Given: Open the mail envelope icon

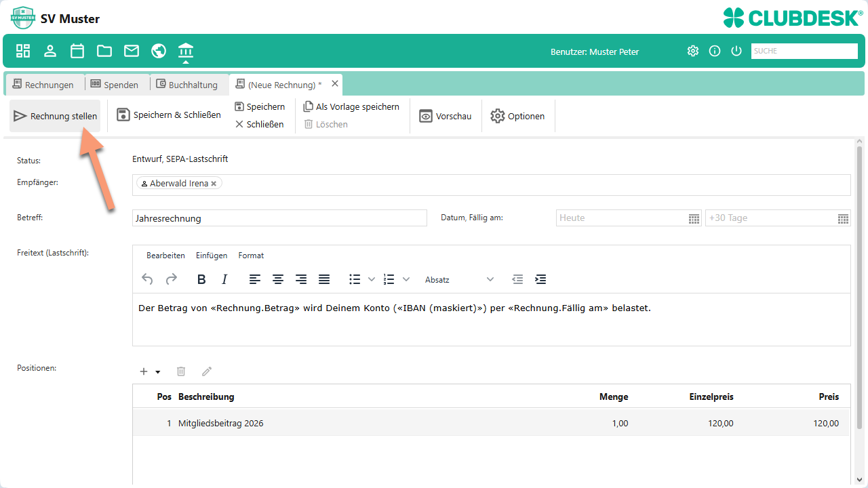Looking at the screenshot, I should click(x=132, y=51).
